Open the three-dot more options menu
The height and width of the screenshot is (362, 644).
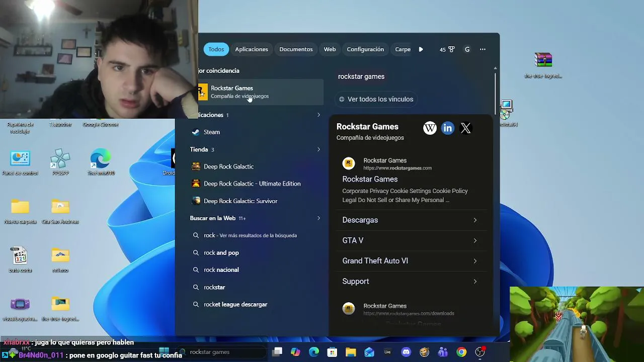(x=483, y=49)
